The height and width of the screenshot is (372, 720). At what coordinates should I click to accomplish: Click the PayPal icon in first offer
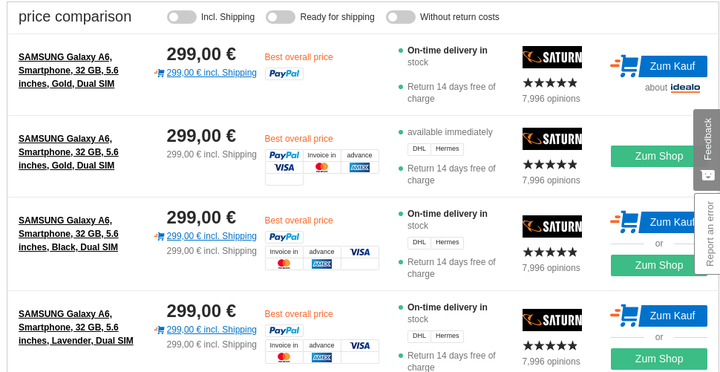pyautogui.click(x=284, y=73)
